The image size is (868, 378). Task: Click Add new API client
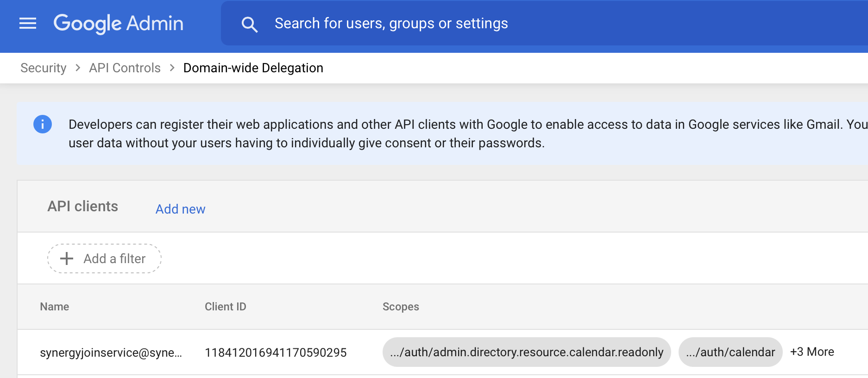point(180,209)
